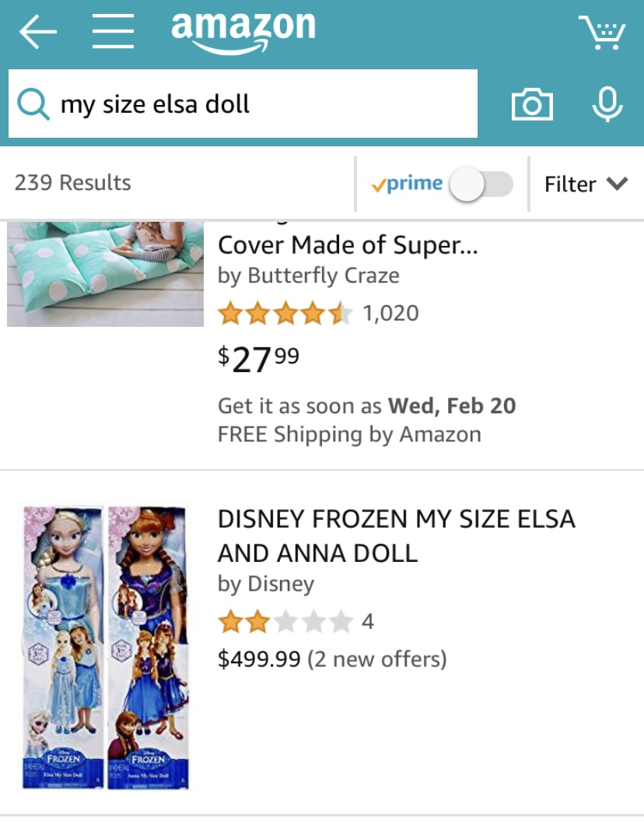644x832 pixels.
Task: Tap the camera search icon
Action: click(532, 104)
